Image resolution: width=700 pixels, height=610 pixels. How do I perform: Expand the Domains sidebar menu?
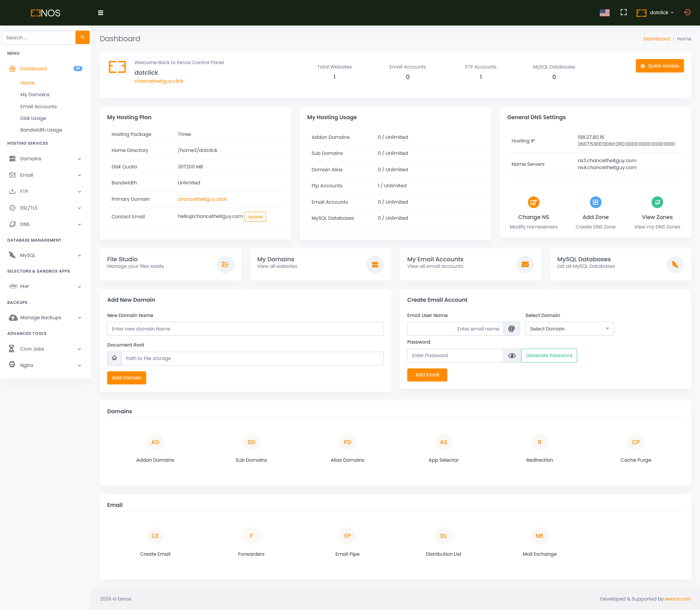tap(46, 159)
